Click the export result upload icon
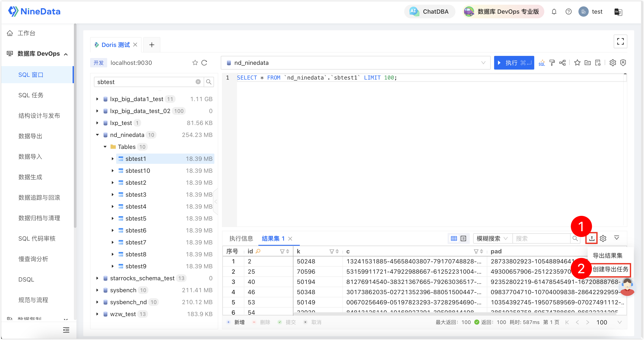Screen dimensions: 644x340 tap(591, 238)
